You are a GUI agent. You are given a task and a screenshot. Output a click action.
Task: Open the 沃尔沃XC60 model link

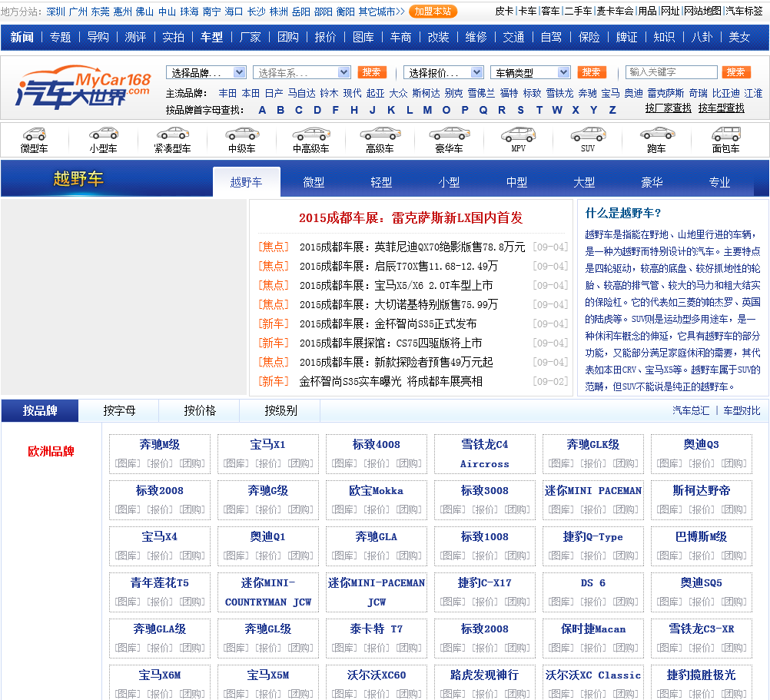(x=376, y=675)
